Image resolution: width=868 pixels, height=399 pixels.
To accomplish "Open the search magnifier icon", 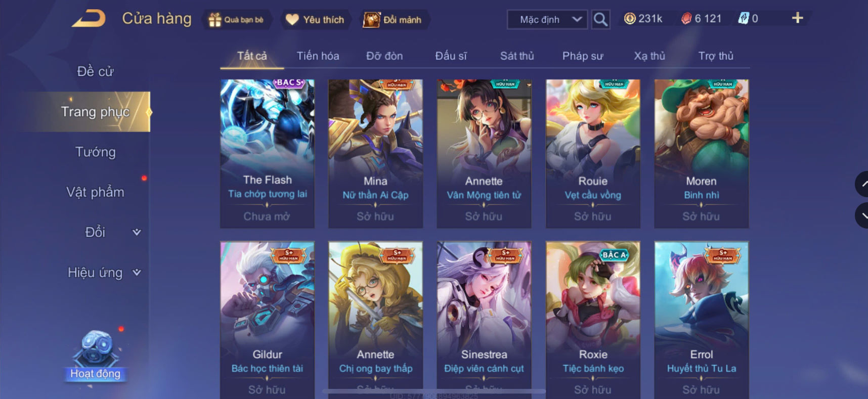I will point(600,20).
